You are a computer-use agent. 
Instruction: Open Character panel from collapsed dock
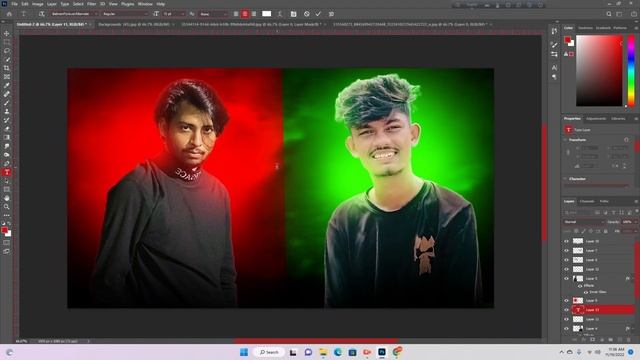point(554,67)
